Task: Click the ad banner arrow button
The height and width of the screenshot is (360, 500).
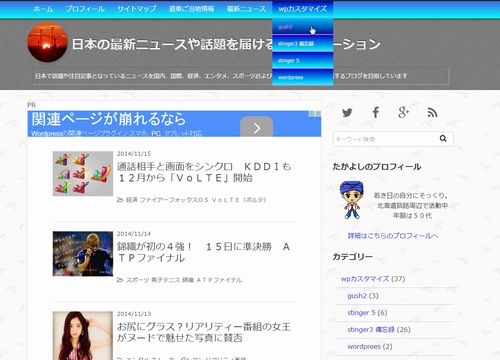Action: (257, 127)
